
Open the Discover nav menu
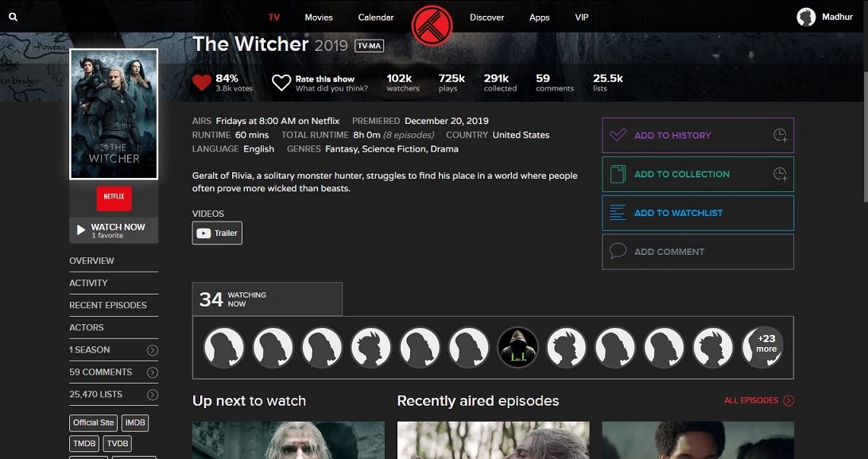(487, 17)
